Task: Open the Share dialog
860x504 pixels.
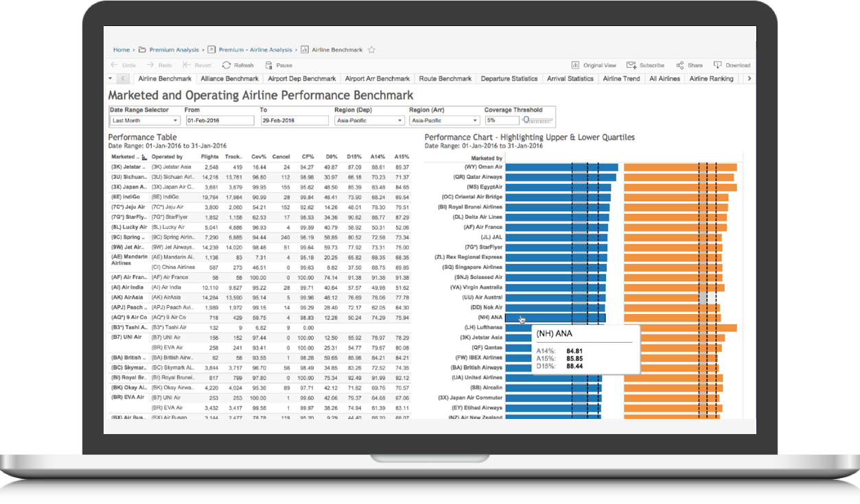Action: pos(689,65)
